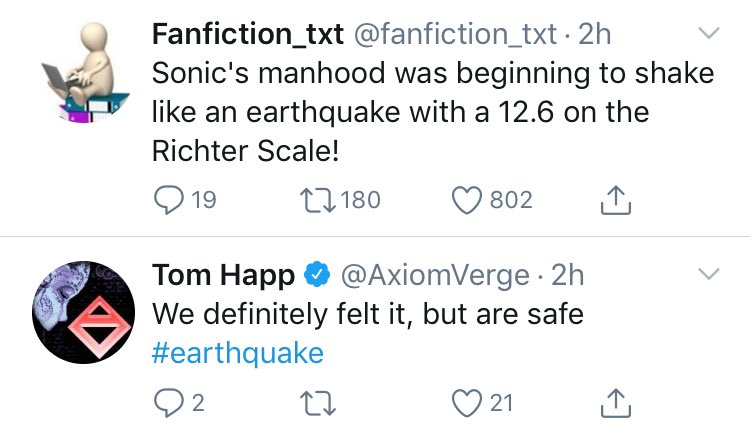The height and width of the screenshot is (431, 750).
Task: Open the Fanfiction_txt profile name
Action: point(245,35)
